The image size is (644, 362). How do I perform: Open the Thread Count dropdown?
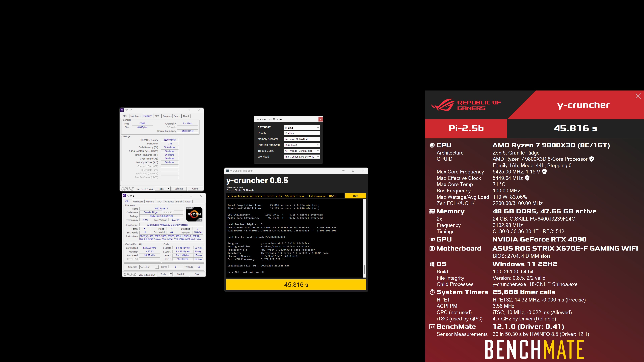point(302,151)
